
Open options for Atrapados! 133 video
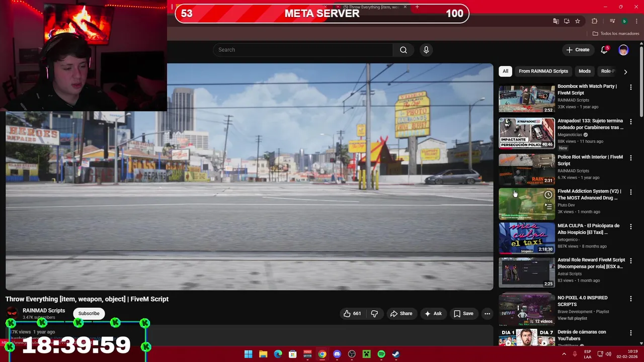631,122
